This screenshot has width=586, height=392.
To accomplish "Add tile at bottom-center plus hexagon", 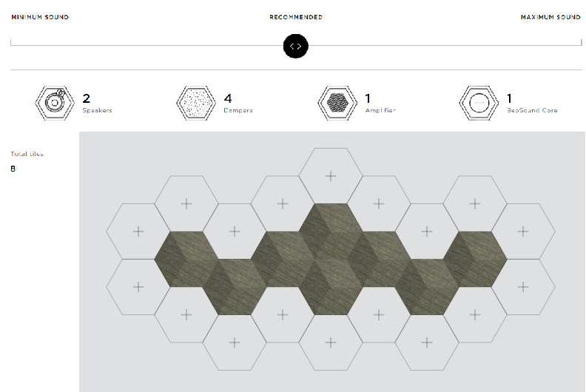I will click(331, 342).
